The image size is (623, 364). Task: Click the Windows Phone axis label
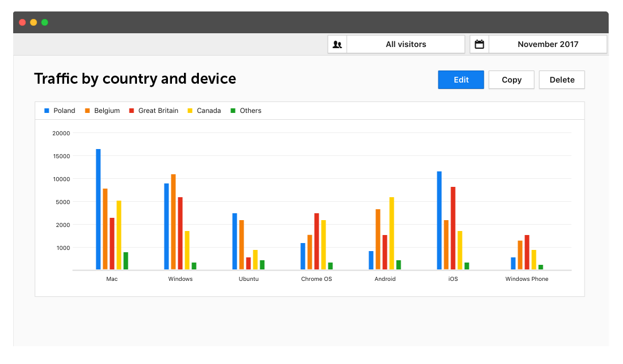[527, 279]
